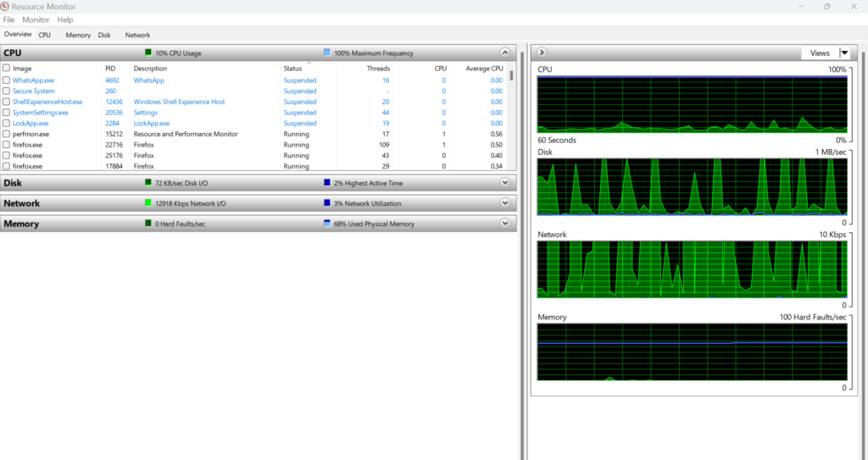The height and width of the screenshot is (460, 868).
Task: Hide the graphs pane with arrow button
Action: tap(542, 53)
